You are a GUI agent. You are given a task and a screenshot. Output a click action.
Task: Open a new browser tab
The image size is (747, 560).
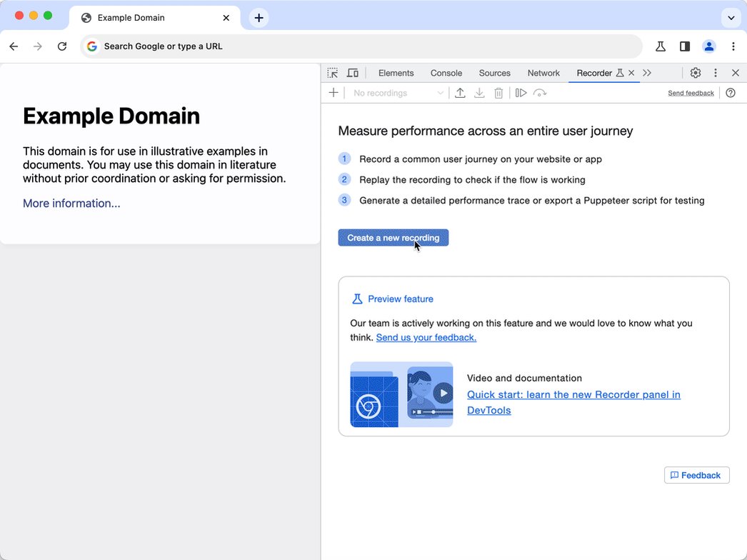coord(259,18)
